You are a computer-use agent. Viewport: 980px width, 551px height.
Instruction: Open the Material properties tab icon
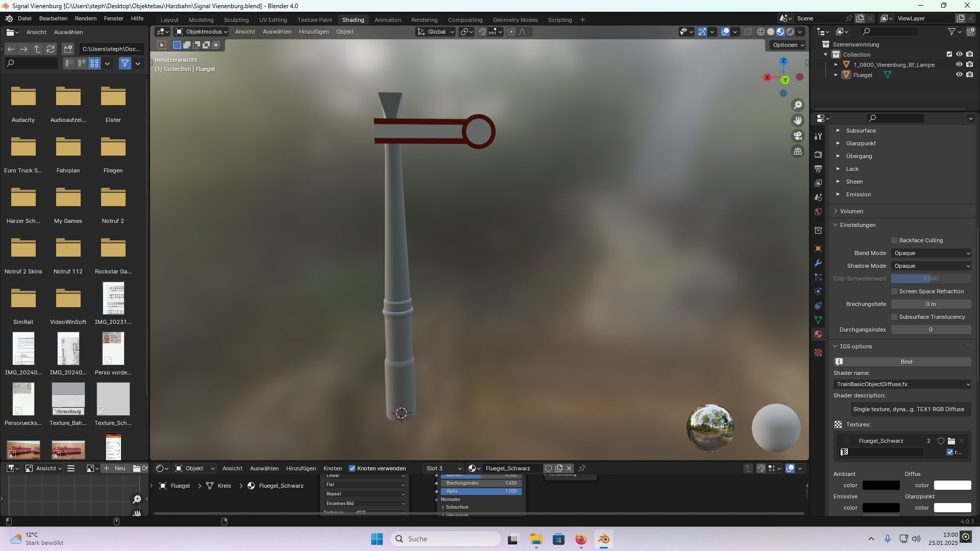click(818, 334)
